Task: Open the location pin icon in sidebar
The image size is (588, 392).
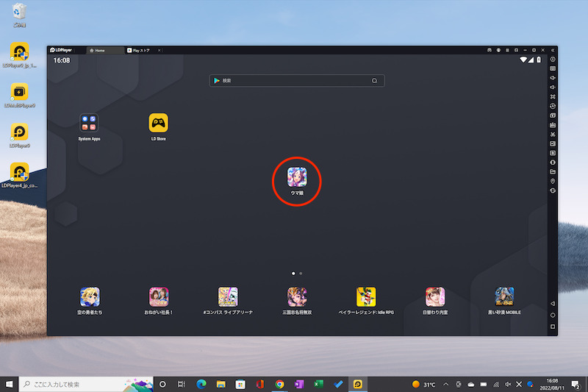Action: click(553, 181)
